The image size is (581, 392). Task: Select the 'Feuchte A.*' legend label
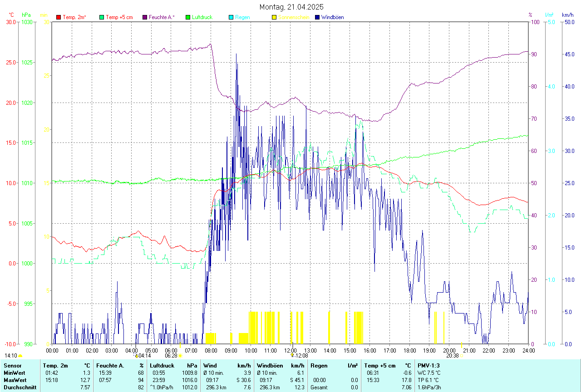[x=162, y=17]
